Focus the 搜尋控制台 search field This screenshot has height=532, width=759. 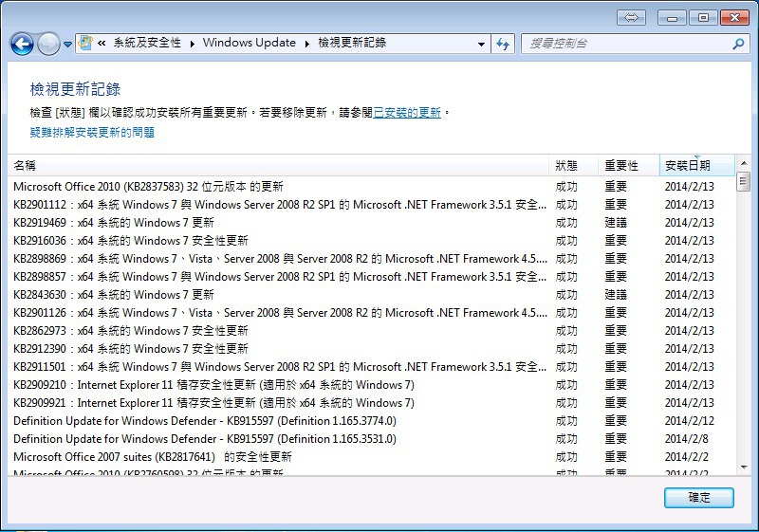click(x=626, y=44)
